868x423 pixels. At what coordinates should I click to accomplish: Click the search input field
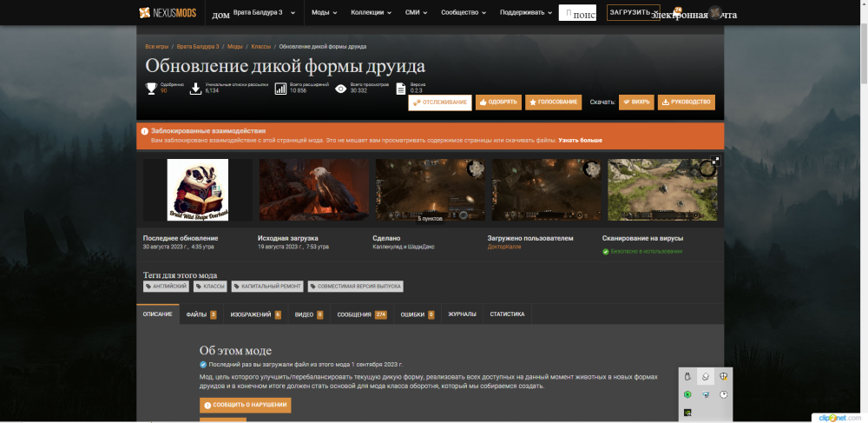coord(577,13)
